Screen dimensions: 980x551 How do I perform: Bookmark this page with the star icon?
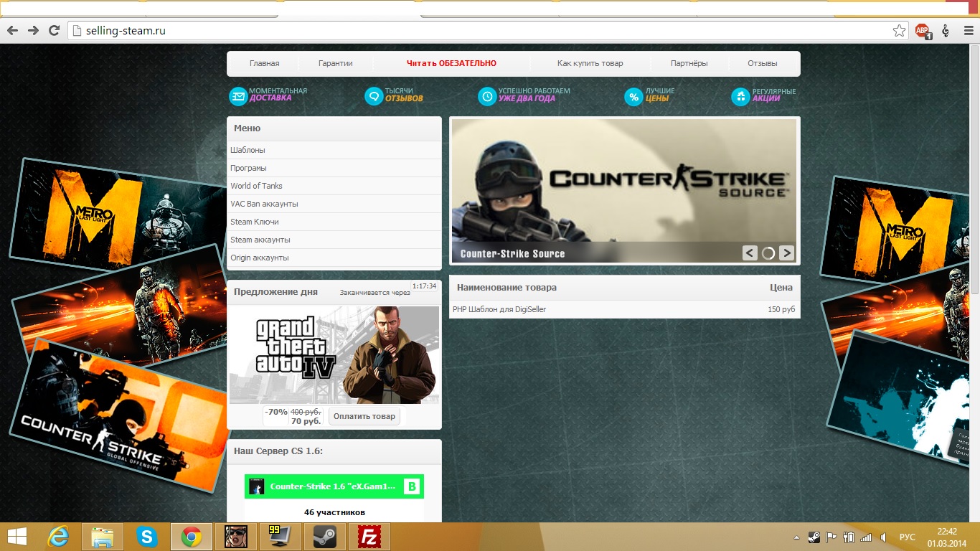tap(899, 31)
